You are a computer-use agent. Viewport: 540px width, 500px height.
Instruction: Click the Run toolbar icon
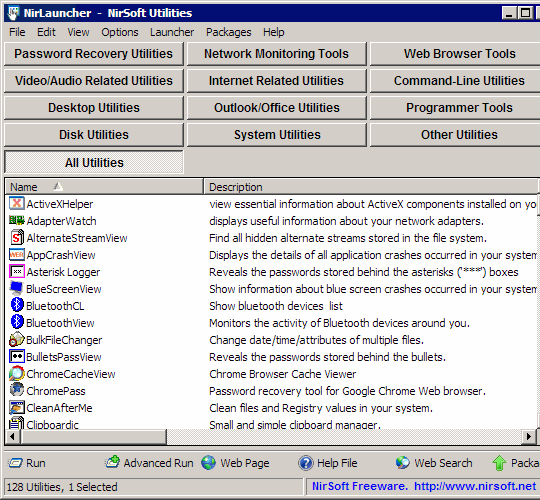tap(15, 463)
